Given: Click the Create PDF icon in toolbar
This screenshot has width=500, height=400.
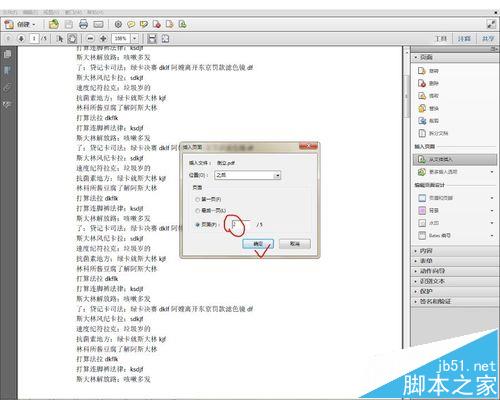Looking at the screenshot, I should (x=9, y=24).
